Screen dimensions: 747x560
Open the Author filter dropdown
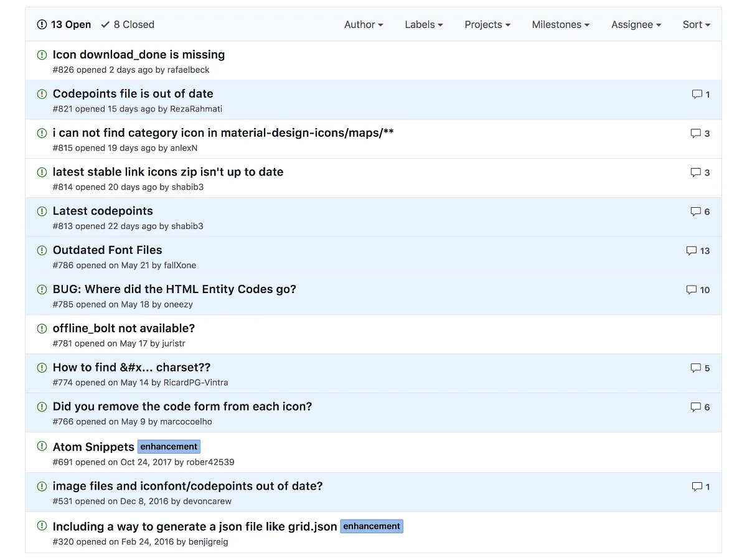pyautogui.click(x=364, y=25)
